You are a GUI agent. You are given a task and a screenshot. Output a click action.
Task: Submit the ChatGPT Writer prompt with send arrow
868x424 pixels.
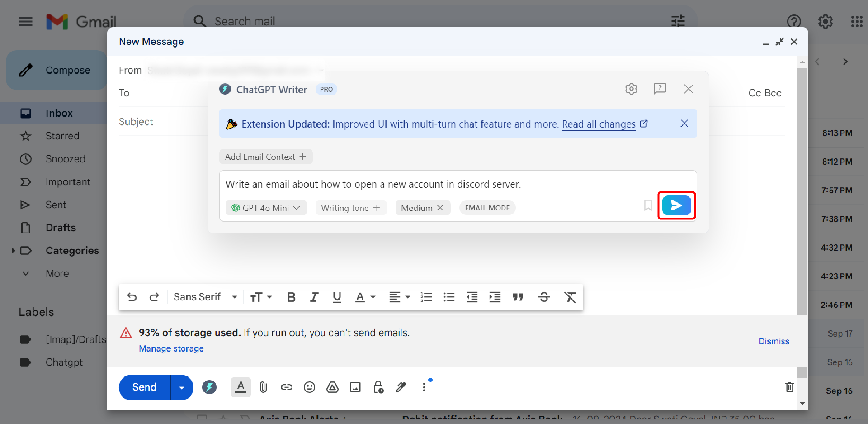point(676,205)
